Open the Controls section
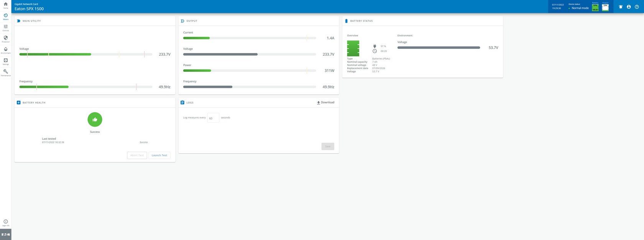The image size is (644, 240). [x=6, y=28]
